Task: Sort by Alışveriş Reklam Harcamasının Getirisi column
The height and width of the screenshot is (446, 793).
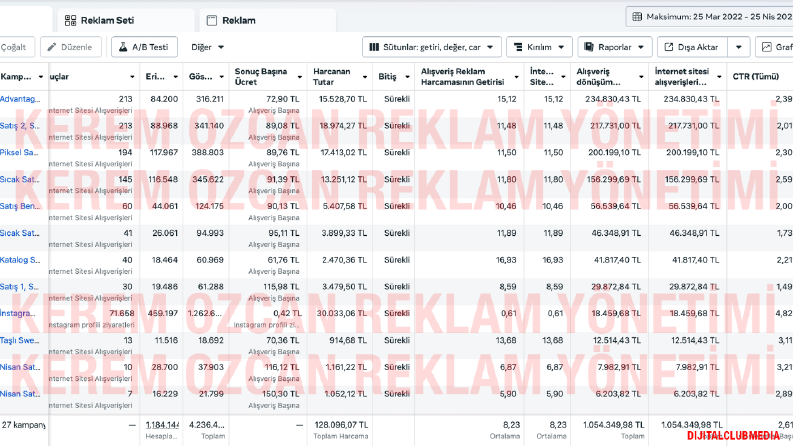Action: (469, 76)
